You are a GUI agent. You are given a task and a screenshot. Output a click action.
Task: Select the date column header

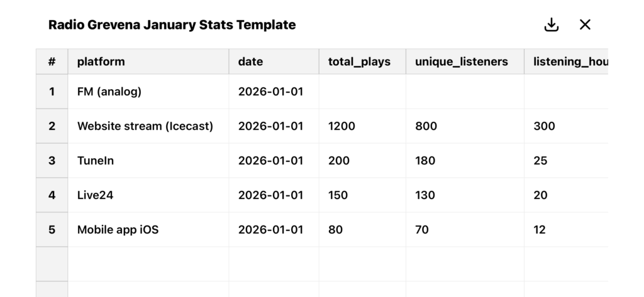coord(274,62)
